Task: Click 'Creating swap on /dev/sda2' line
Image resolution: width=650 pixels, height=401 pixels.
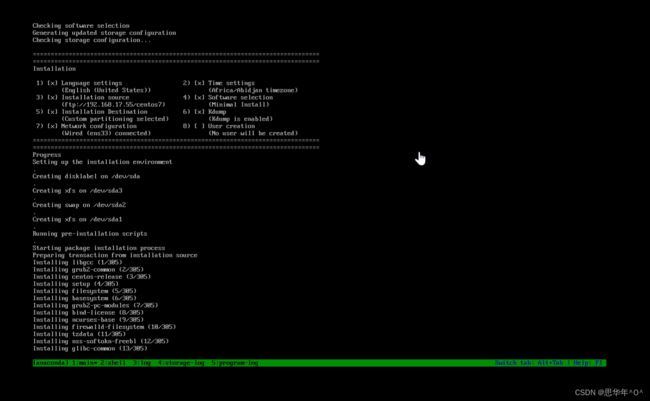Action: [x=79, y=205]
